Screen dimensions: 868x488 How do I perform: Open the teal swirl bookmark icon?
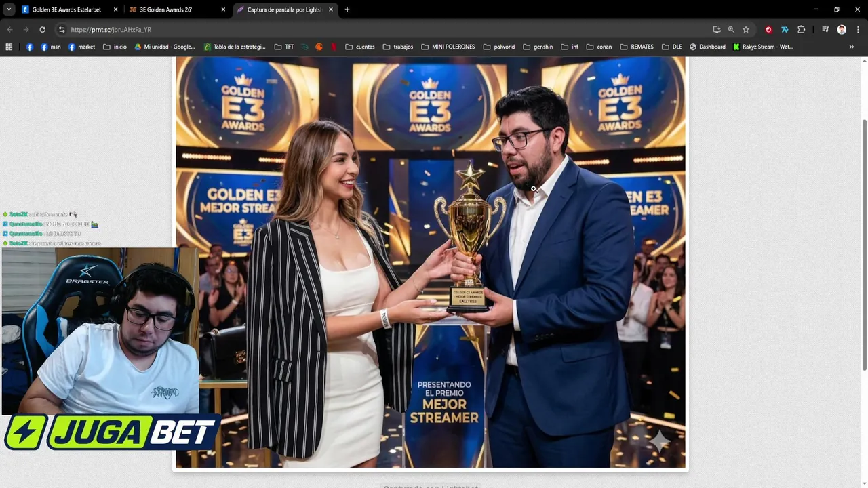point(305,47)
